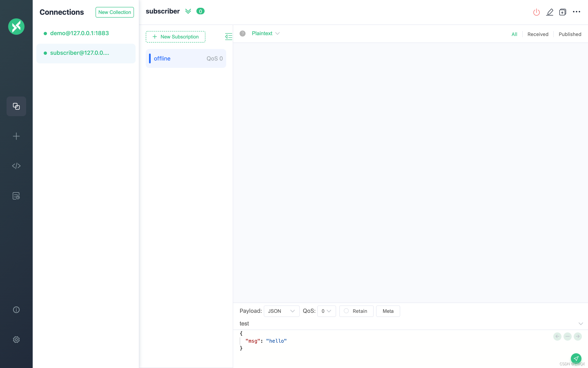
Task: Open the script code icon in sidebar
Action: click(x=16, y=166)
